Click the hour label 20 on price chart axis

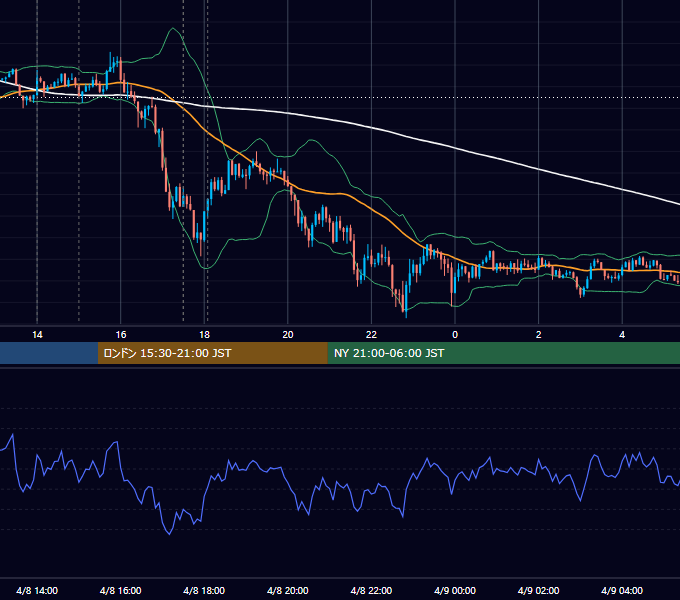(x=288, y=335)
